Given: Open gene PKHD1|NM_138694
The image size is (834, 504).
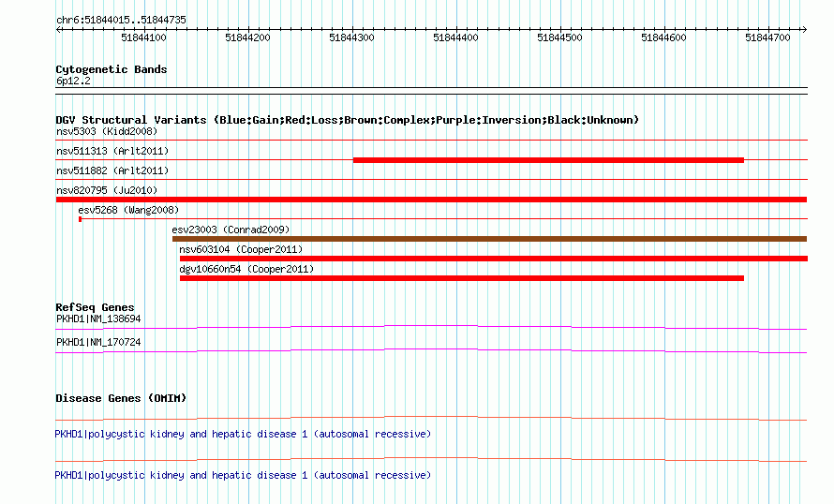Looking at the screenshot, I should 98,319.
